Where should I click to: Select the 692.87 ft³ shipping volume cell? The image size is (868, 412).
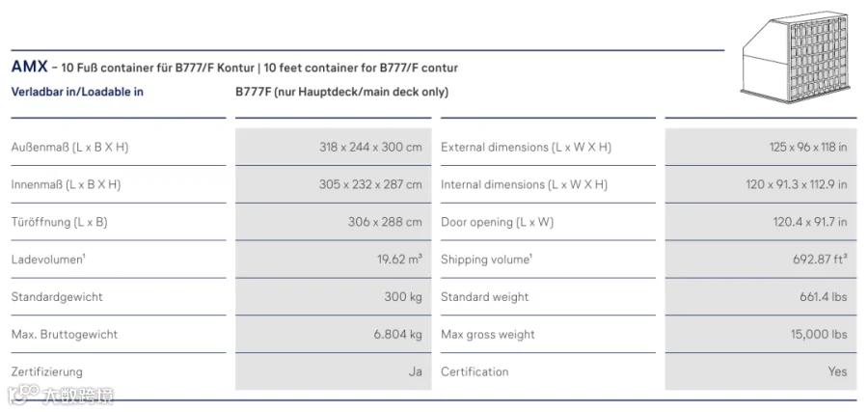pos(761,260)
